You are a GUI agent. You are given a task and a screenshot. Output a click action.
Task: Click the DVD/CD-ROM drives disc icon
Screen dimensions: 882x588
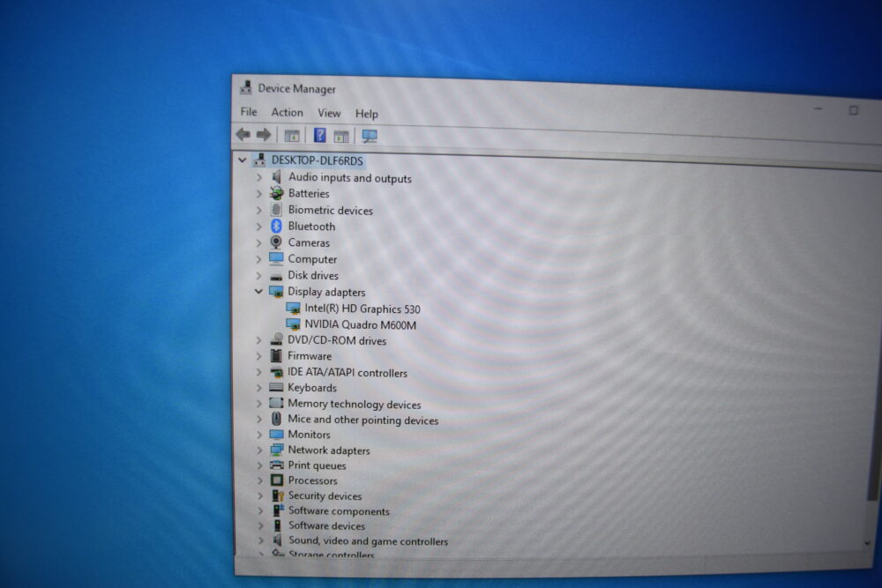click(x=276, y=339)
